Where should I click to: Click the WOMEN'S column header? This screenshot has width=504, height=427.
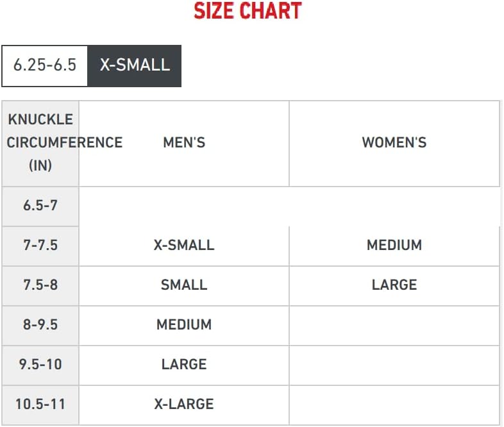click(394, 144)
